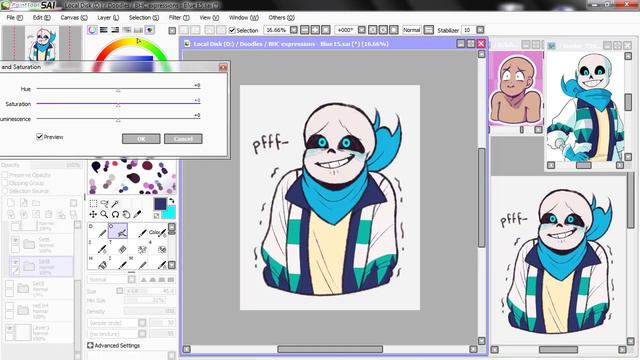This screenshot has width=640, height=360.
Task: Adjust the Hue slider handle
Action: 118,90
